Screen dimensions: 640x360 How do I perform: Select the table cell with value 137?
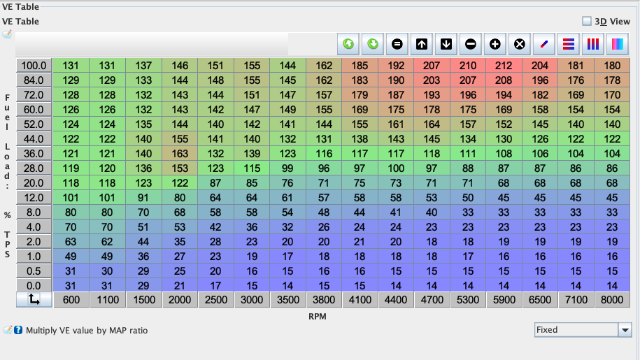click(x=144, y=66)
